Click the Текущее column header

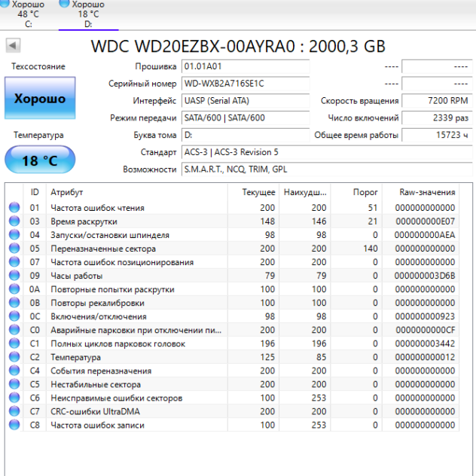tap(253, 192)
